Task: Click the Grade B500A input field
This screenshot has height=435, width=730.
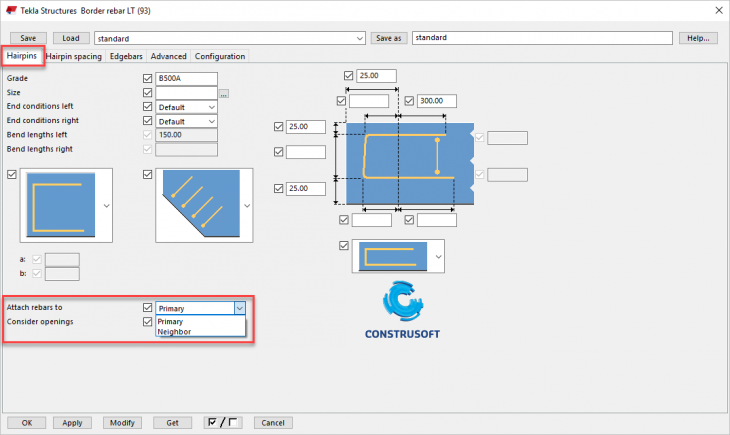Action: tap(186, 78)
